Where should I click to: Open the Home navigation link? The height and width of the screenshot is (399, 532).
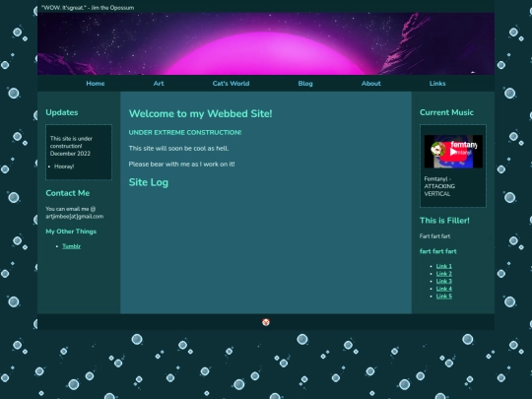point(96,84)
